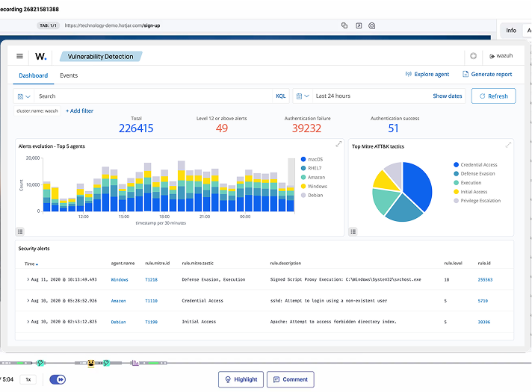Toggle the skip inactivity switch
This screenshot has width=532, height=392.
58,379
